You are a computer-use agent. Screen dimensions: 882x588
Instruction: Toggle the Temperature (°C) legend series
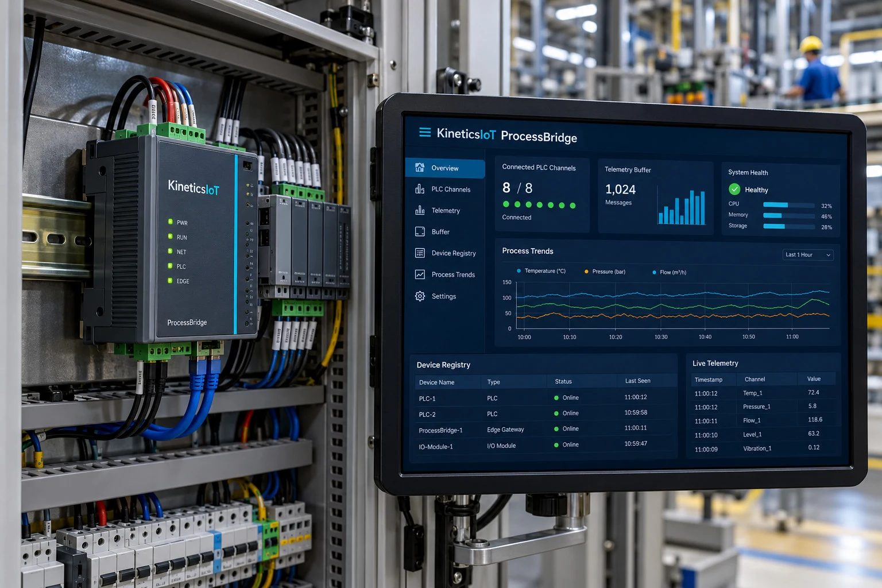[541, 271]
